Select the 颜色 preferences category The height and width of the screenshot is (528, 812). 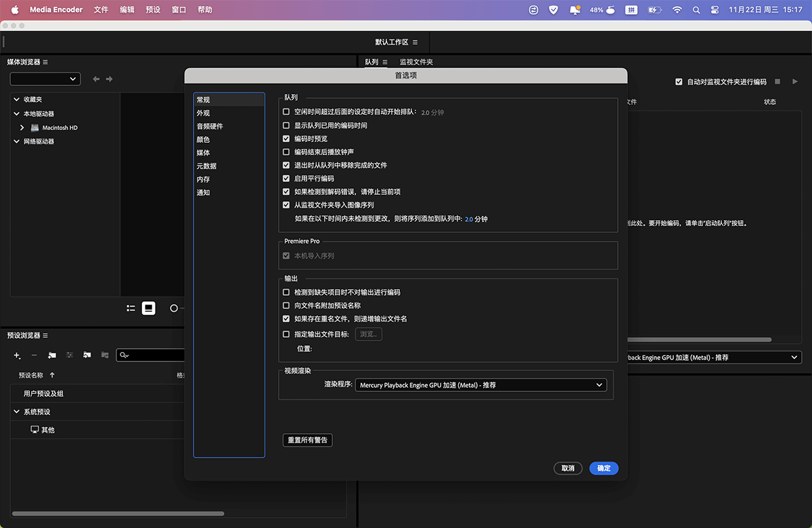click(x=203, y=139)
